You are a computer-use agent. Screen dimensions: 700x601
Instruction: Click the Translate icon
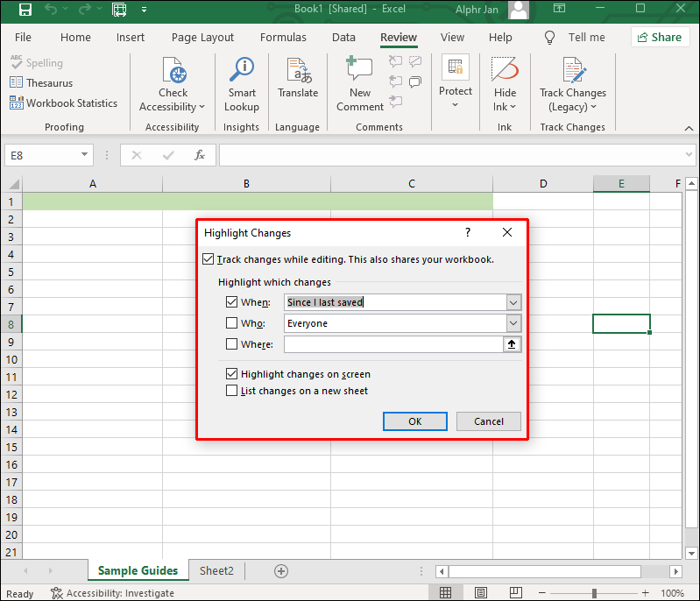coord(298,71)
